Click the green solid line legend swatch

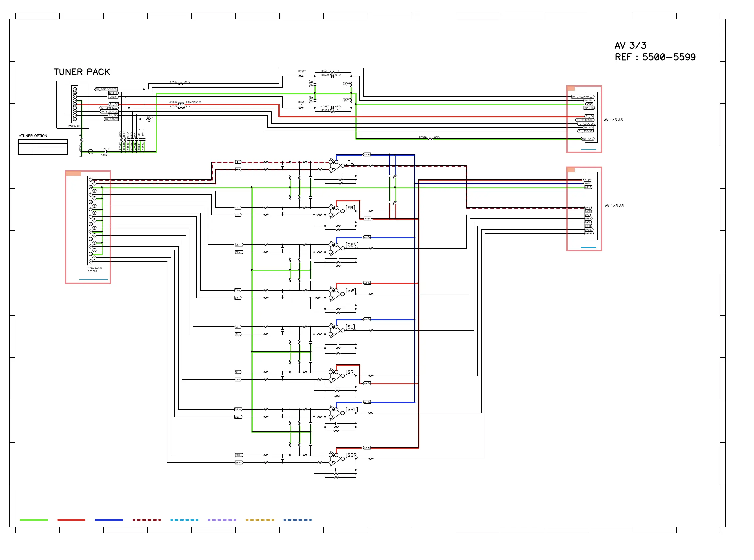34,520
